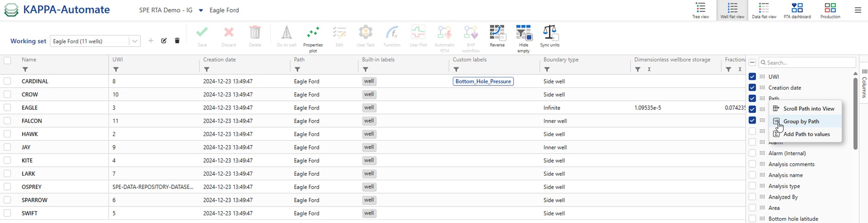Click the Analysis type drag handle
This screenshot has height=223, width=868.
click(762, 186)
